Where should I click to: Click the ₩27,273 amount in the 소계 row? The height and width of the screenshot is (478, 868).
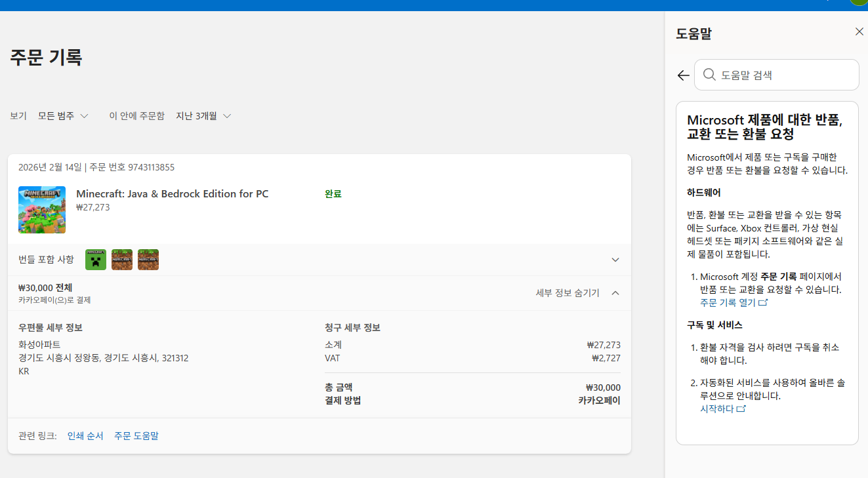click(604, 345)
